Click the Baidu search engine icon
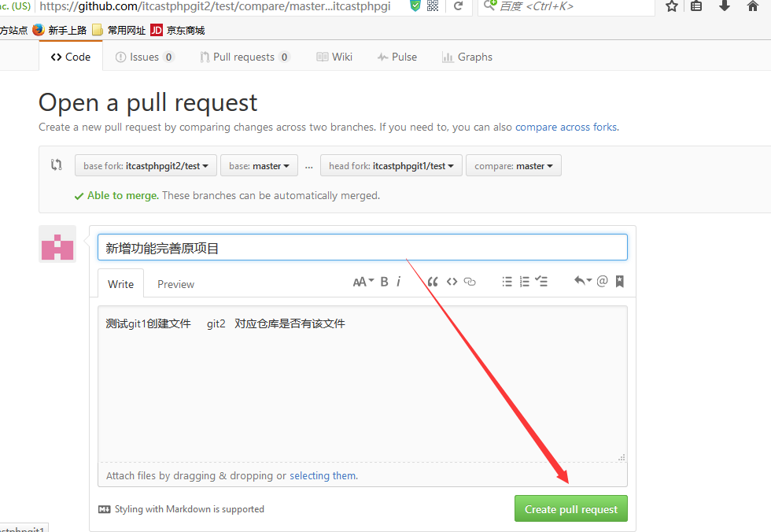771x532 pixels. (x=489, y=6)
